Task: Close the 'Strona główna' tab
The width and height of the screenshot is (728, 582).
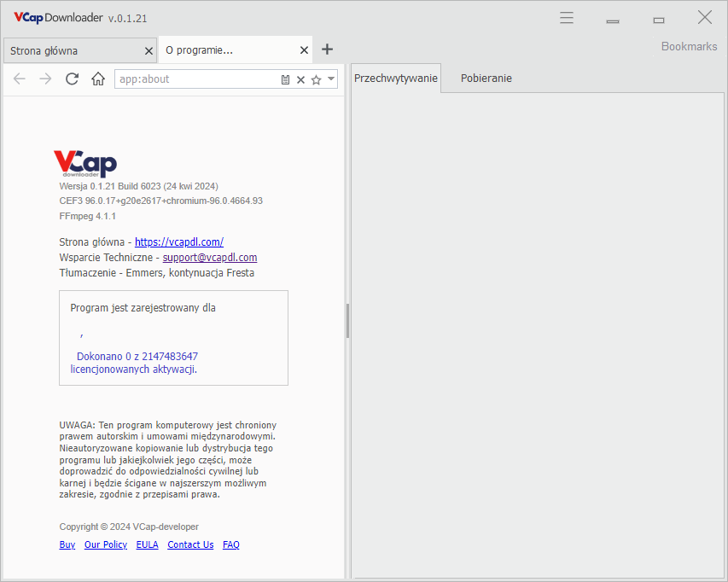Action: pos(149,51)
